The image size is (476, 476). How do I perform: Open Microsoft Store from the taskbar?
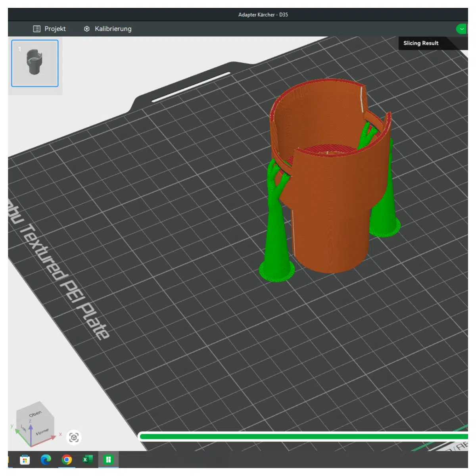[25, 460]
